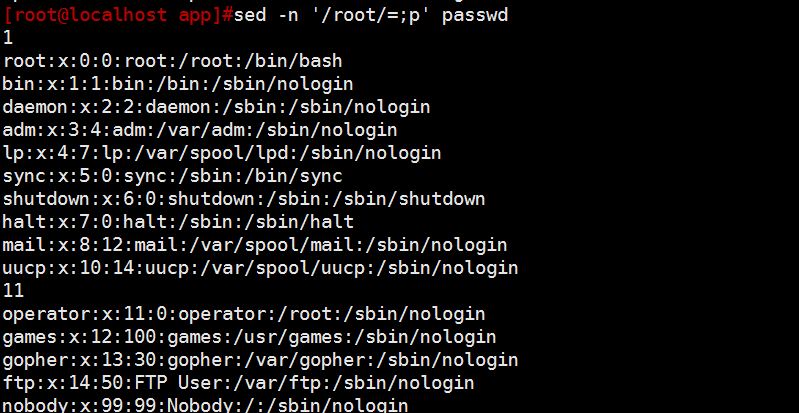Click the nobody:x:99:99 line
Viewport: 799px width, 413px height.
point(205,405)
